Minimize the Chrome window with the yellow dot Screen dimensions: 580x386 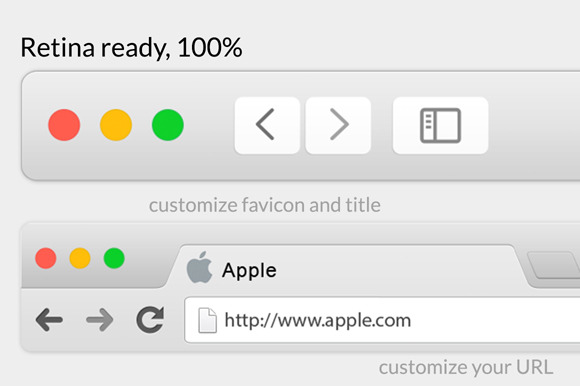click(80, 258)
